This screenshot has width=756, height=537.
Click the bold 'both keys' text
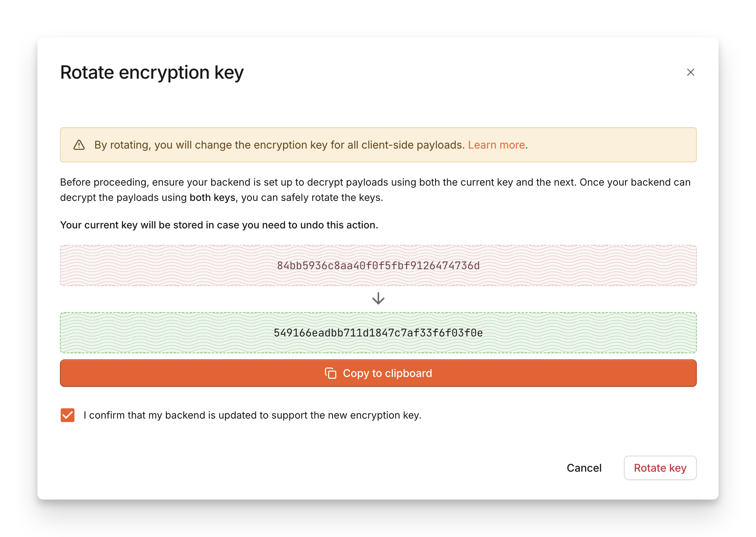coord(212,197)
